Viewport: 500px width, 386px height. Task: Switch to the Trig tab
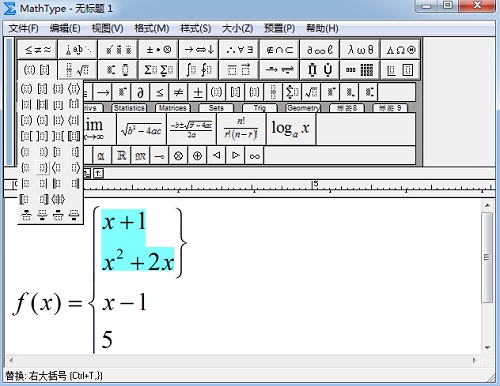[x=259, y=108]
